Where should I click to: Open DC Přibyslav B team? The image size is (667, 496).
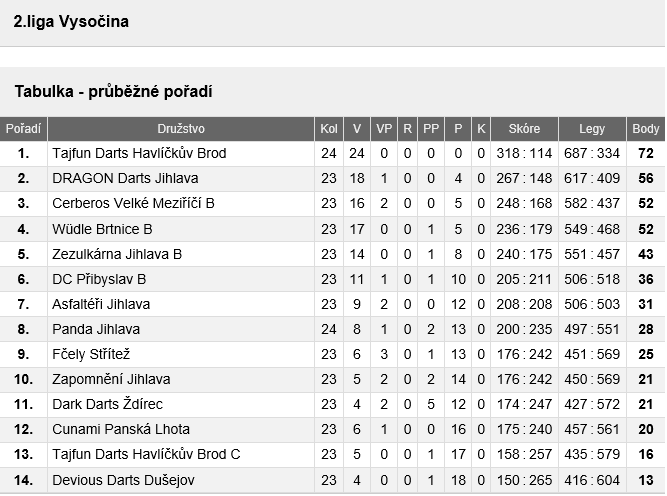coord(99,279)
